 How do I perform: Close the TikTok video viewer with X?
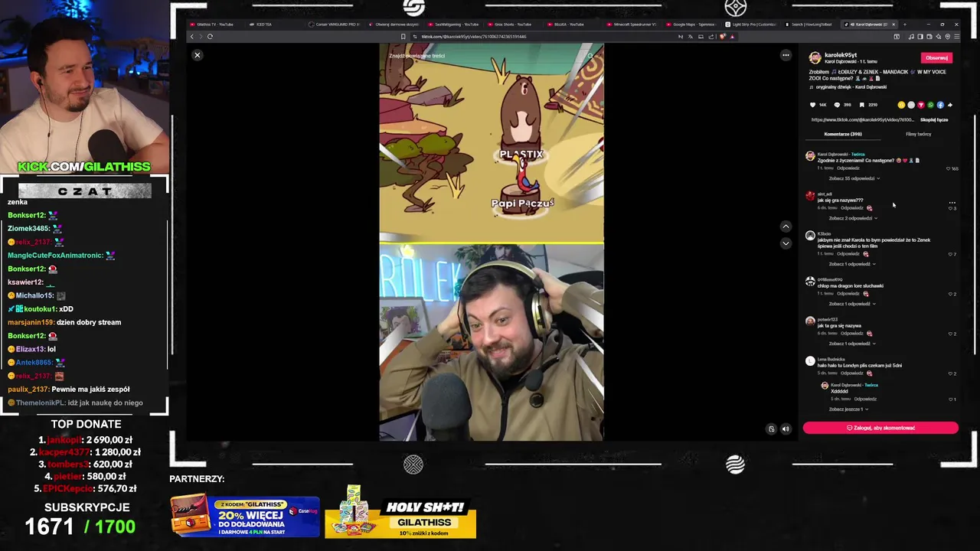point(197,55)
